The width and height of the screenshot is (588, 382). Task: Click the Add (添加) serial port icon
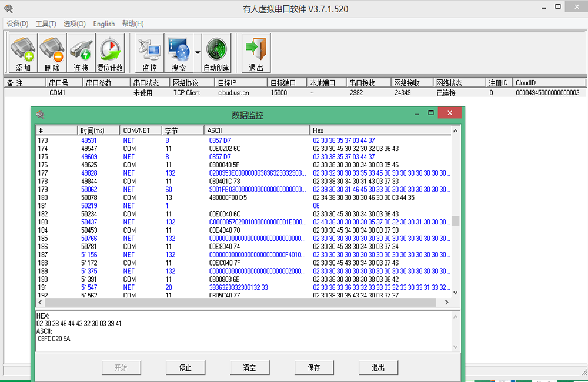click(23, 53)
